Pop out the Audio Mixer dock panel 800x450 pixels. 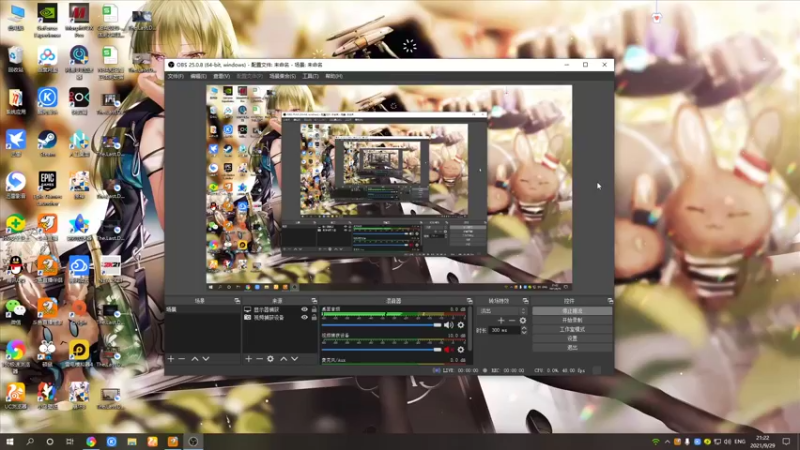(469, 301)
